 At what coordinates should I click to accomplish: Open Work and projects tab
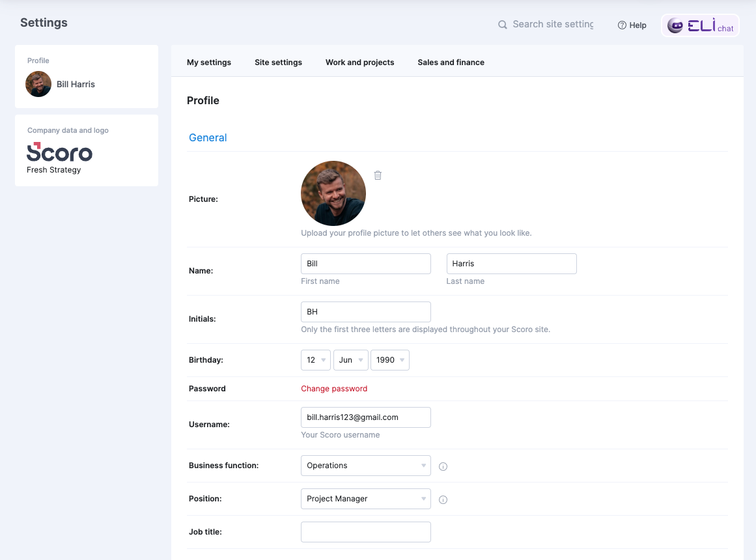pos(359,63)
